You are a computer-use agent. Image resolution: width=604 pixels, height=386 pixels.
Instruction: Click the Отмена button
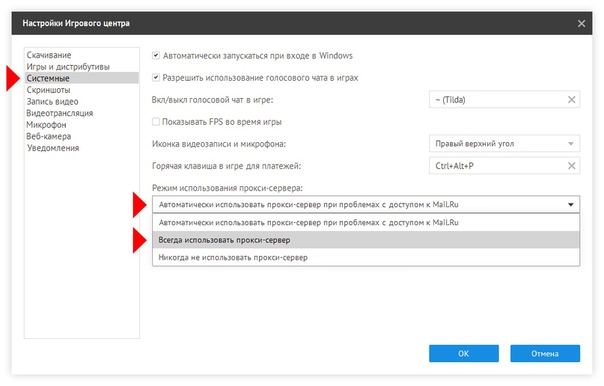545,353
